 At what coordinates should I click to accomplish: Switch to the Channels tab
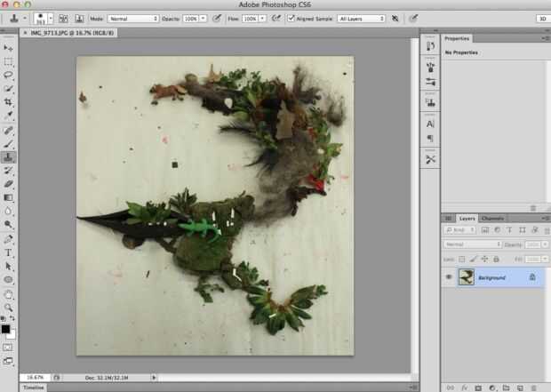pos(492,219)
